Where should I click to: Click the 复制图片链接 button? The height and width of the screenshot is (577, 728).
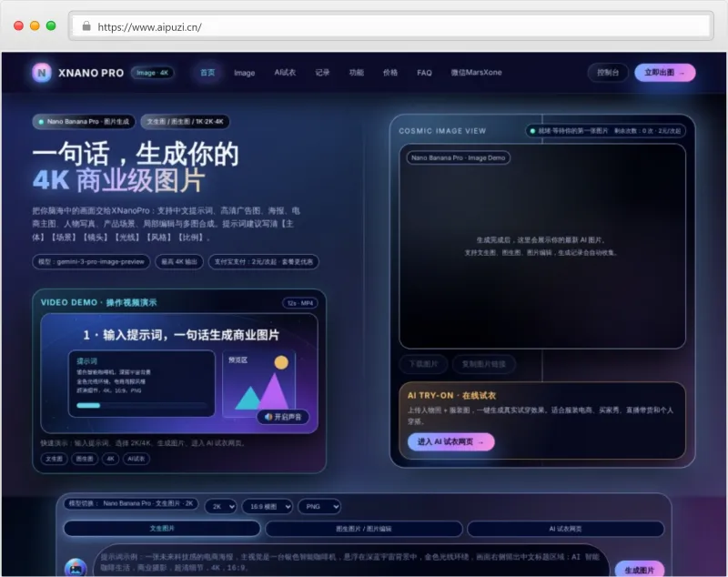click(x=484, y=364)
